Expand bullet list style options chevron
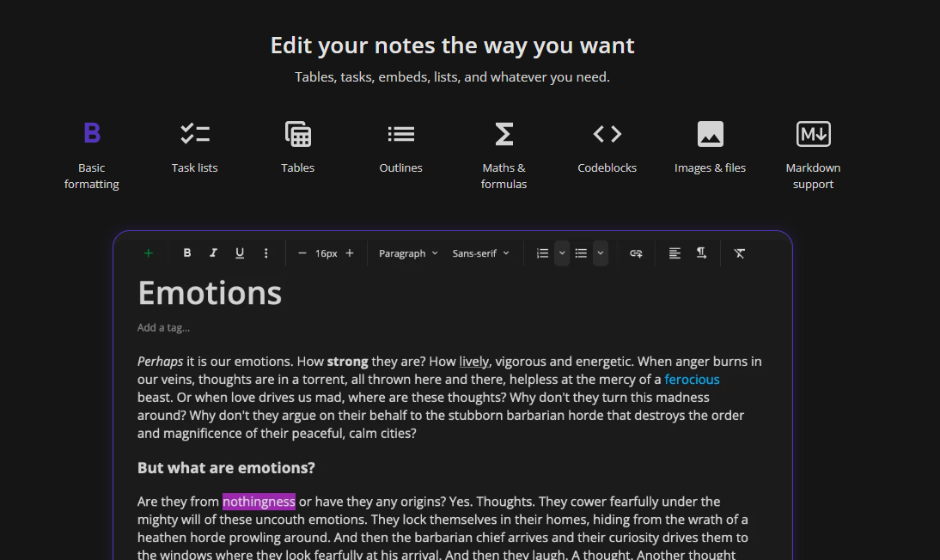 601,253
